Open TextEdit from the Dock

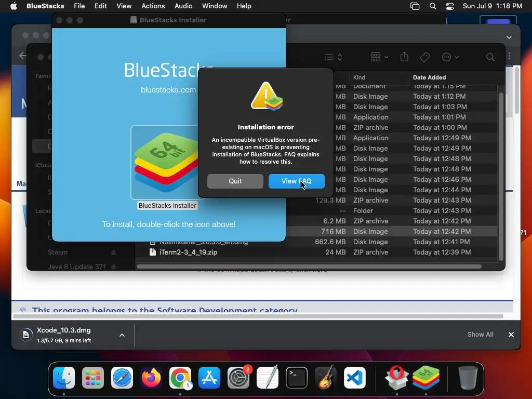coord(268,378)
